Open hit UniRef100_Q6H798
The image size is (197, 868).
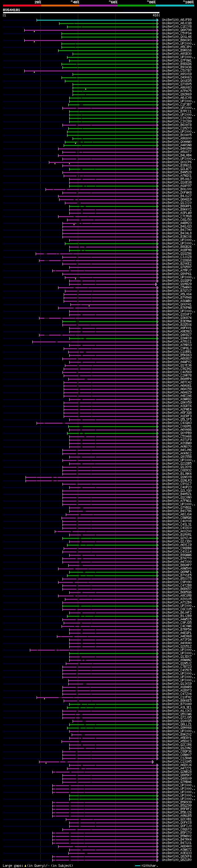point(177,30)
